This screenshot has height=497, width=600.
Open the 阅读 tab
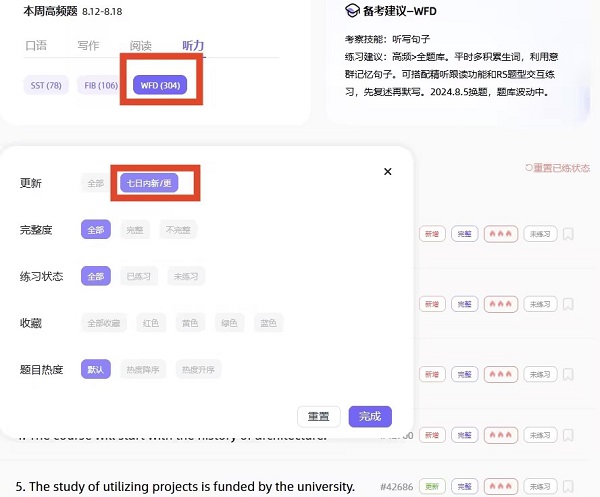pyautogui.click(x=140, y=46)
